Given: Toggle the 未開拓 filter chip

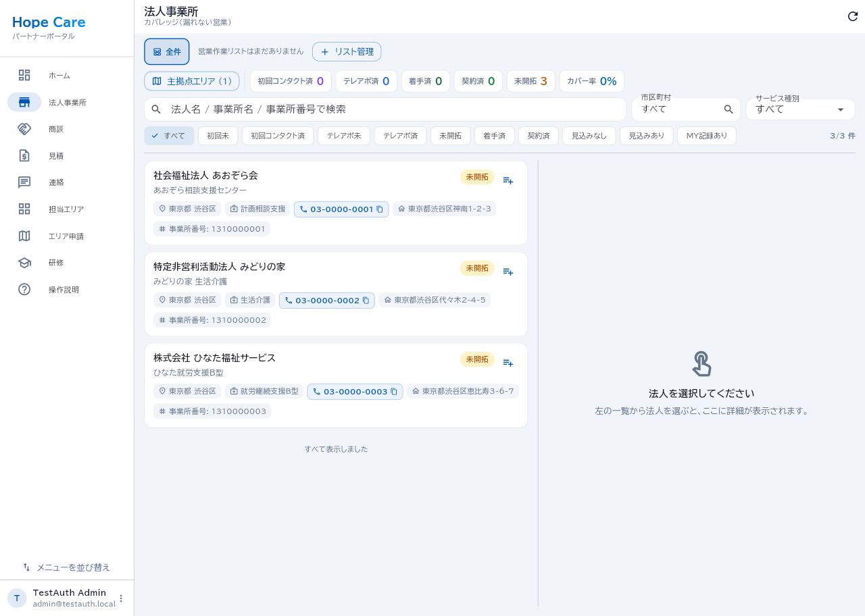Looking at the screenshot, I should pyautogui.click(x=450, y=136).
